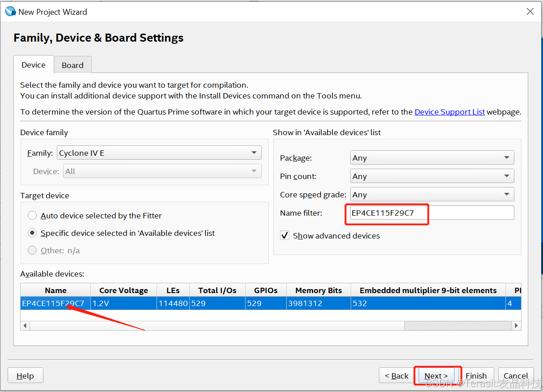Click the Name filter input field
Image resolution: width=543 pixels, height=392 pixels.
tap(432, 213)
